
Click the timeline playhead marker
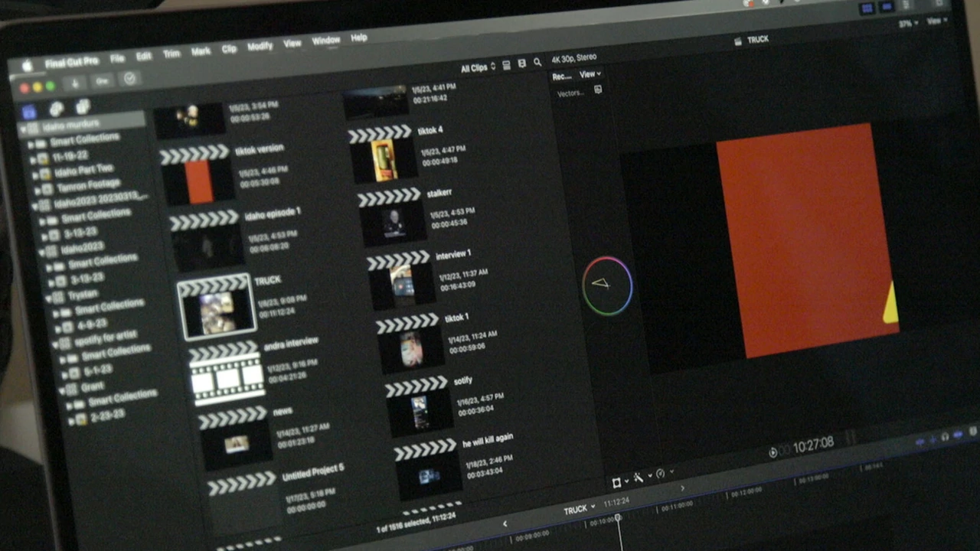[x=618, y=518]
